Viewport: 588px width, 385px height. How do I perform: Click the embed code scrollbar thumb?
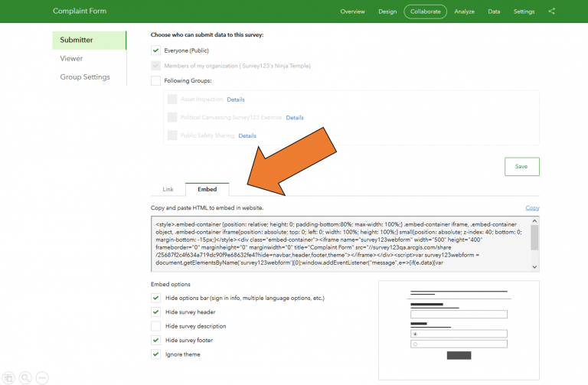534,237
